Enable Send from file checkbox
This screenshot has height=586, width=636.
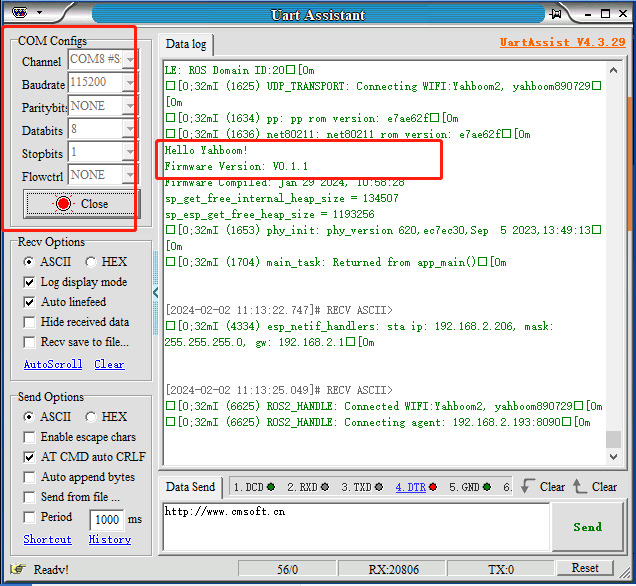click(29, 497)
